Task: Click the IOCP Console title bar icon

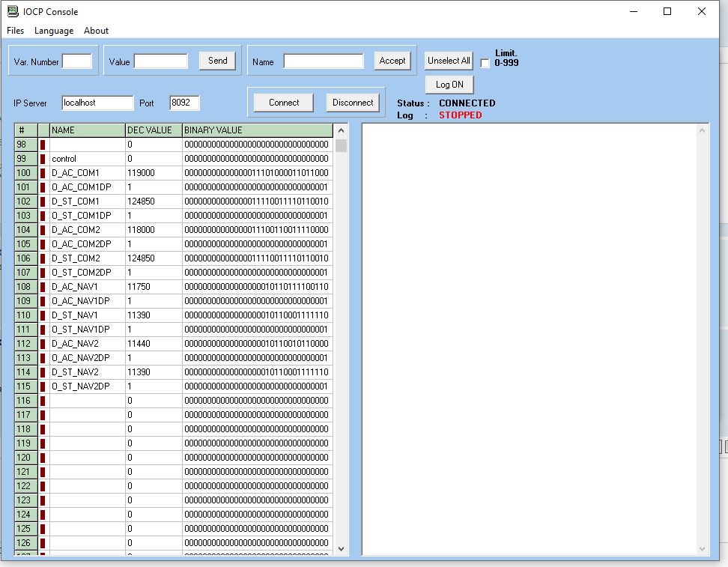Action: [12, 11]
